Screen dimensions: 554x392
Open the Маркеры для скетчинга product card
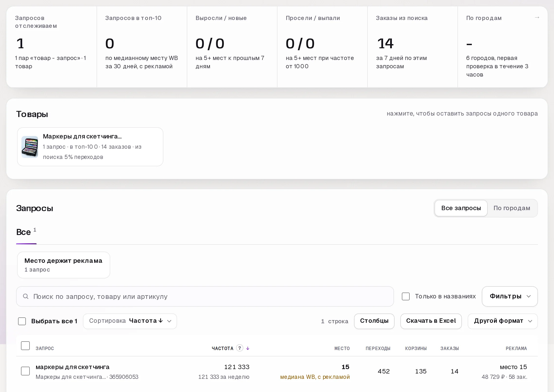tap(90, 147)
